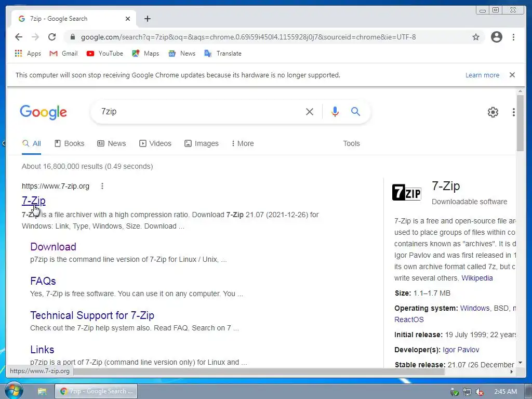Switch to the News results tab
Image resolution: width=532 pixels, height=399 pixels.
pyautogui.click(x=111, y=143)
